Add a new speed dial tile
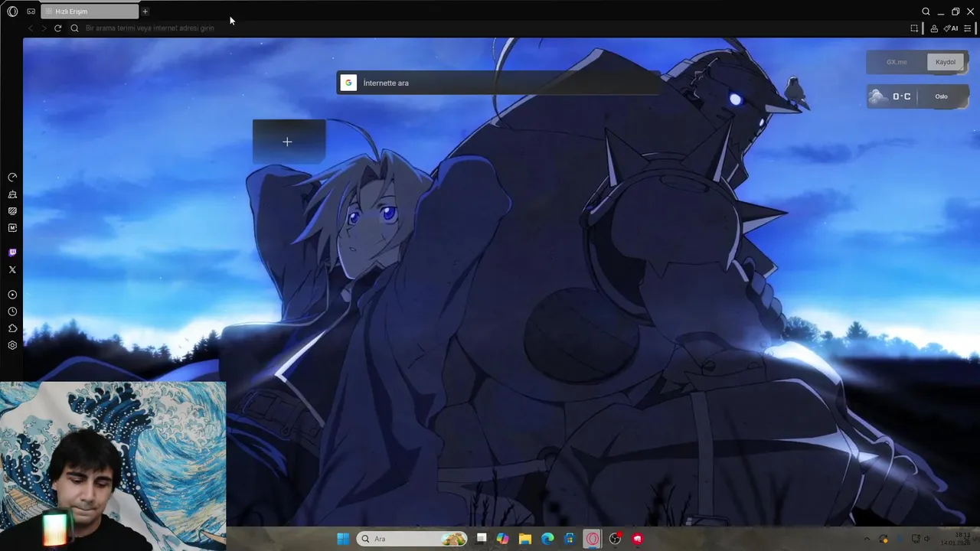 click(287, 142)
